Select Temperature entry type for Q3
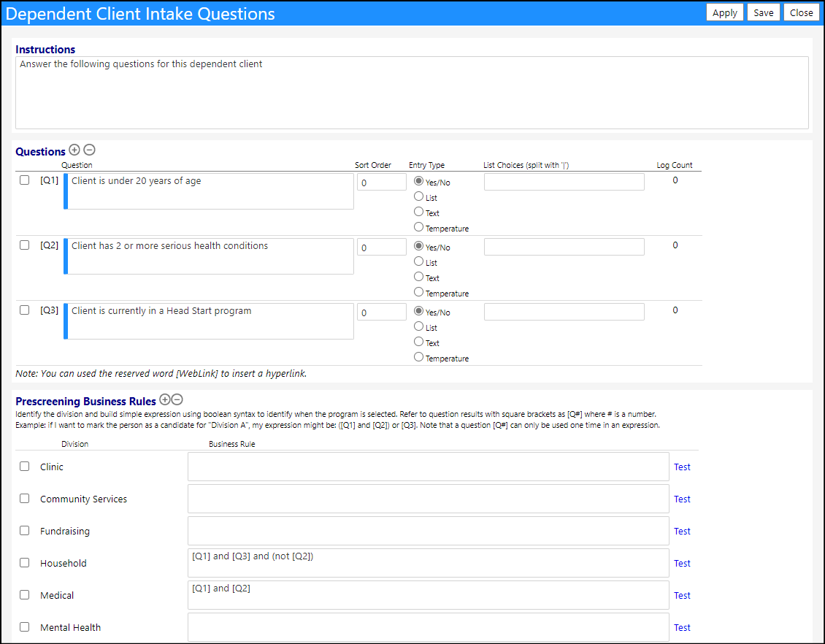825x644 pixels. pos(419,357)
